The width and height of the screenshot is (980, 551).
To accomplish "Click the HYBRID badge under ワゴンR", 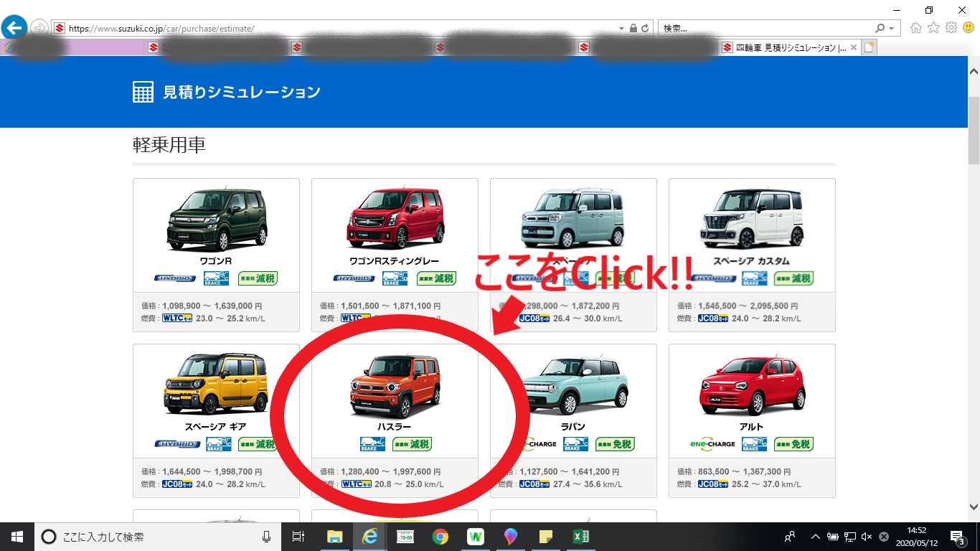I will 175,278.
